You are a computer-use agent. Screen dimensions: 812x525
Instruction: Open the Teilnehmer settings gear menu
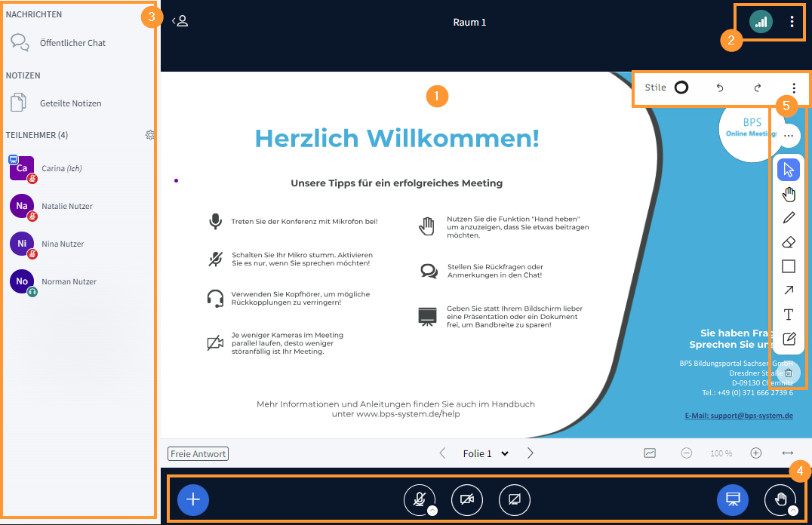(150, 135)
